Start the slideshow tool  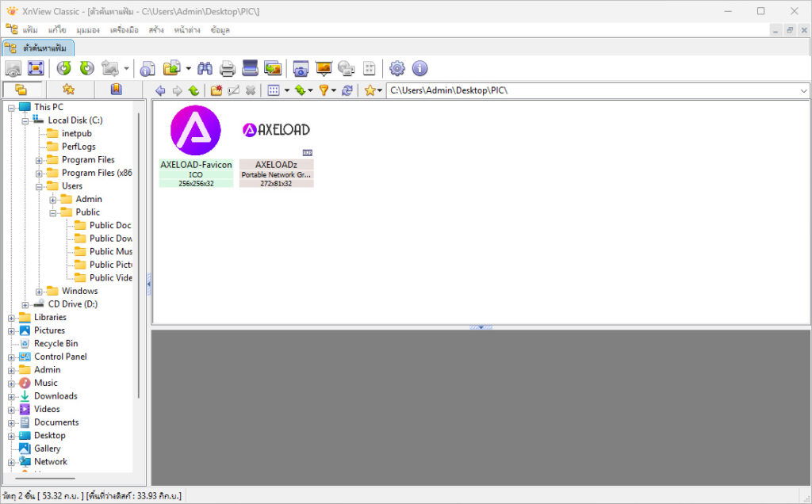tap(324, 68)
